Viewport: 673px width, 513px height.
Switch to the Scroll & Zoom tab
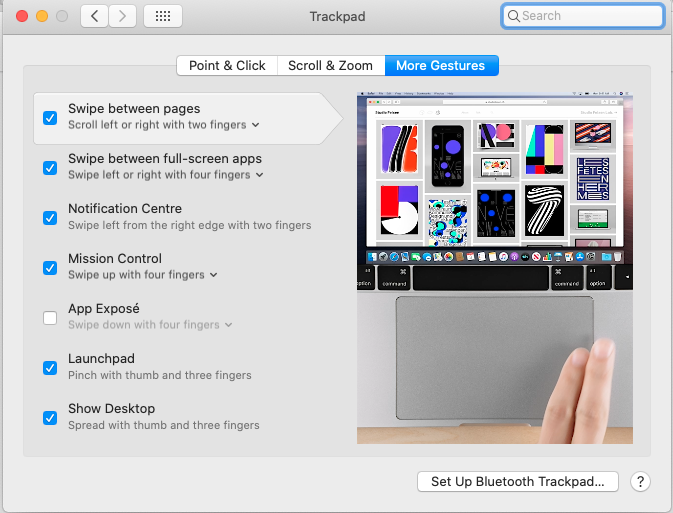[x=330, y=65]
